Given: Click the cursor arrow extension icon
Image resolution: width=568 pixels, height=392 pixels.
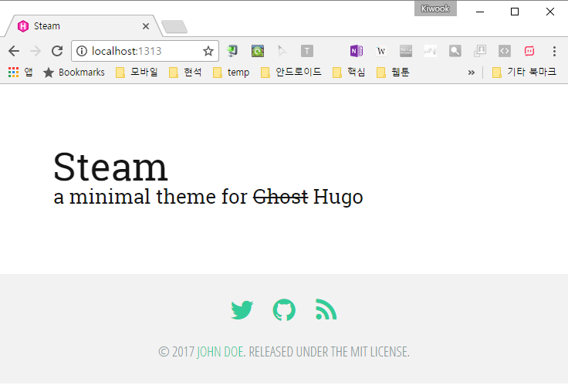Looking at the screenshot, I should (x=282, y=51).
